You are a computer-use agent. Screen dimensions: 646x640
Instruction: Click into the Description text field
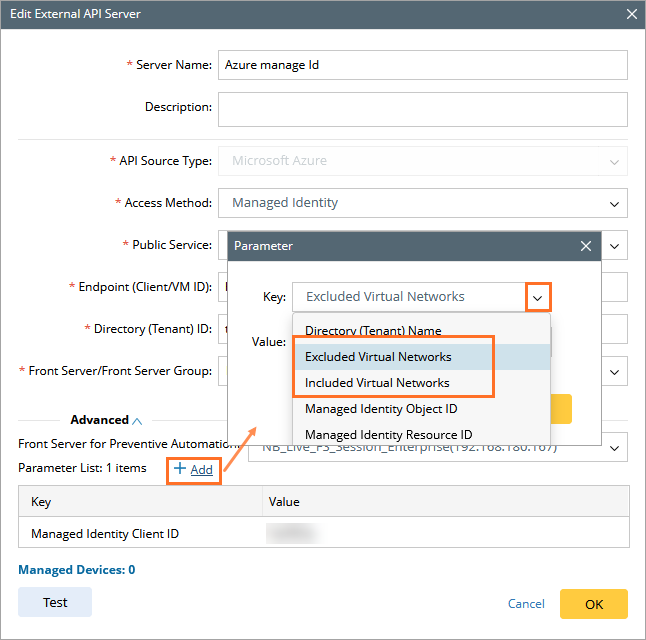(422, 109)
